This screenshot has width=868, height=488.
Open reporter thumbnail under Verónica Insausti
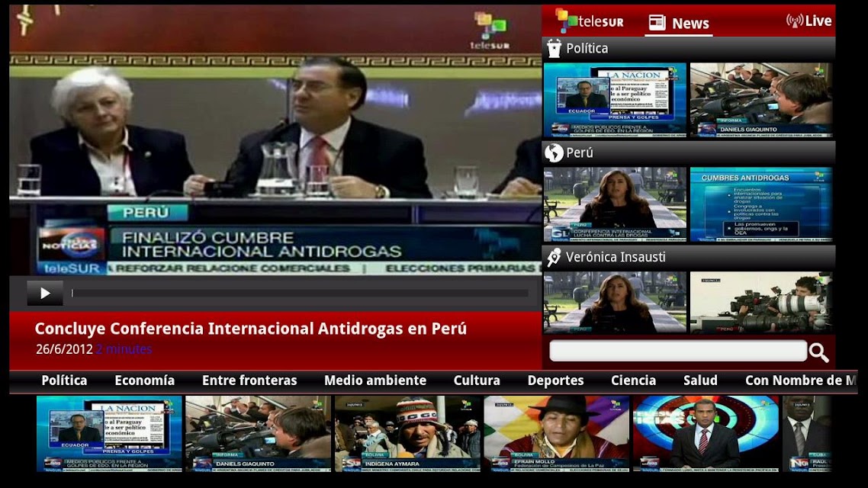point(615,302)
